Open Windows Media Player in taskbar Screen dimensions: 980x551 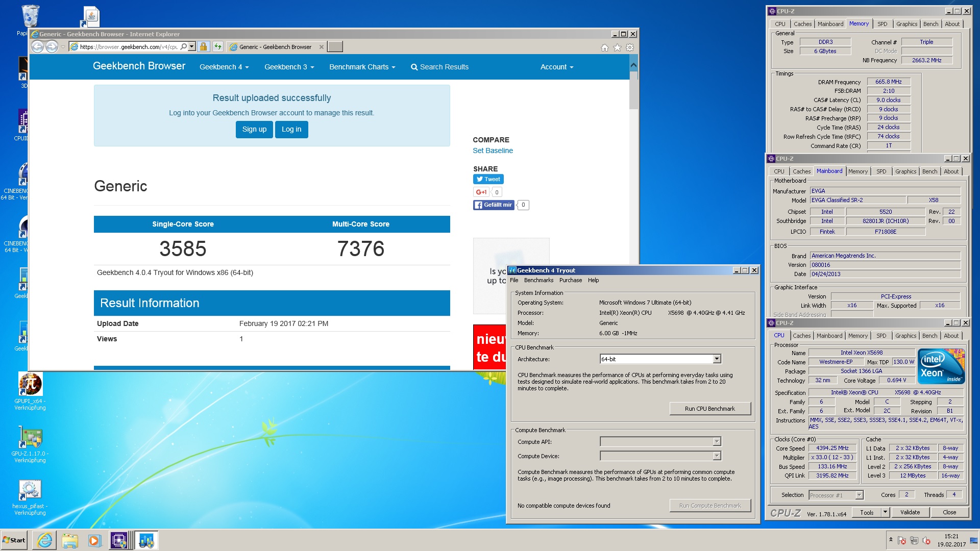click(x=94, y=540)
